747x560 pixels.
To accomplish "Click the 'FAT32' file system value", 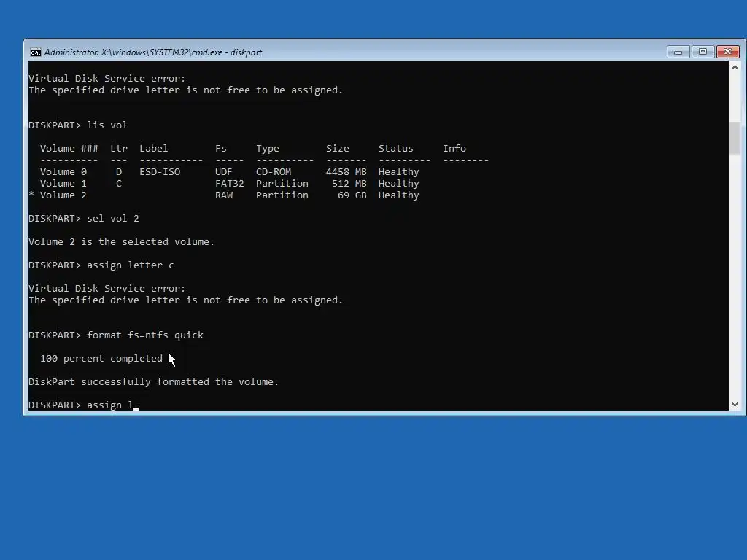I will tap(229, 183).
